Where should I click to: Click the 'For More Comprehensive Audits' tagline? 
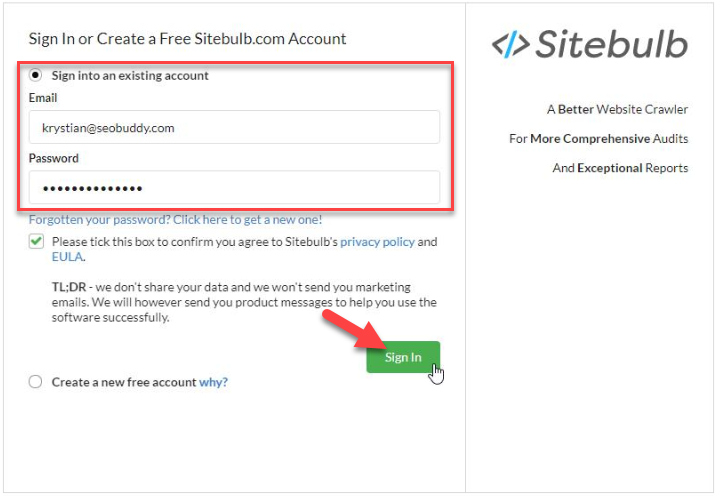pos(598,139)
